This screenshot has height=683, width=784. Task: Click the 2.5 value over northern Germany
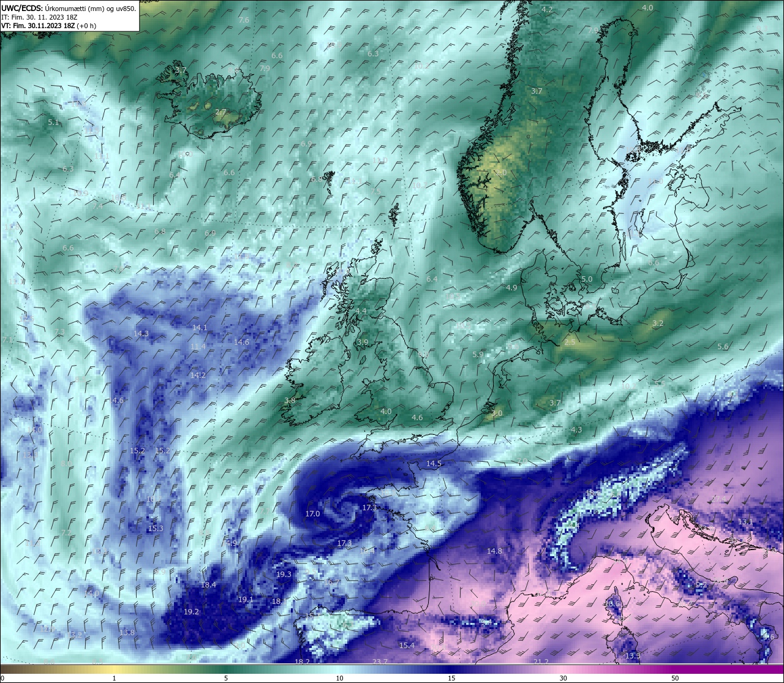click(x=570, y=342)
